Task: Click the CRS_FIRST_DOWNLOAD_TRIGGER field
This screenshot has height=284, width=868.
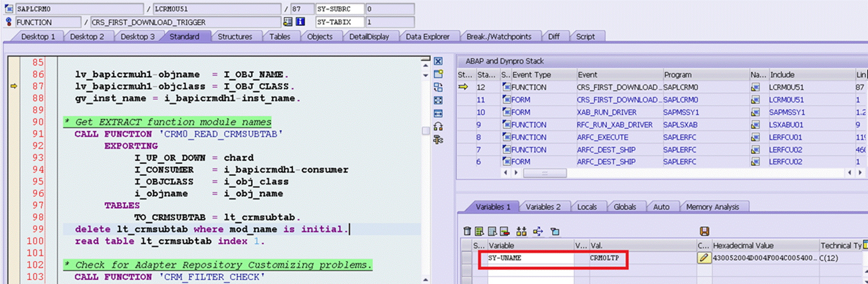Action: coord(185,22)
